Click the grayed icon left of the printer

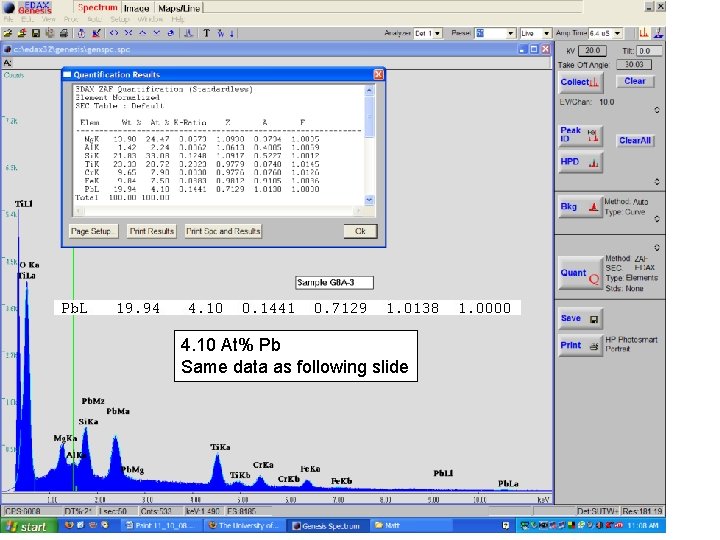[50, 33]
